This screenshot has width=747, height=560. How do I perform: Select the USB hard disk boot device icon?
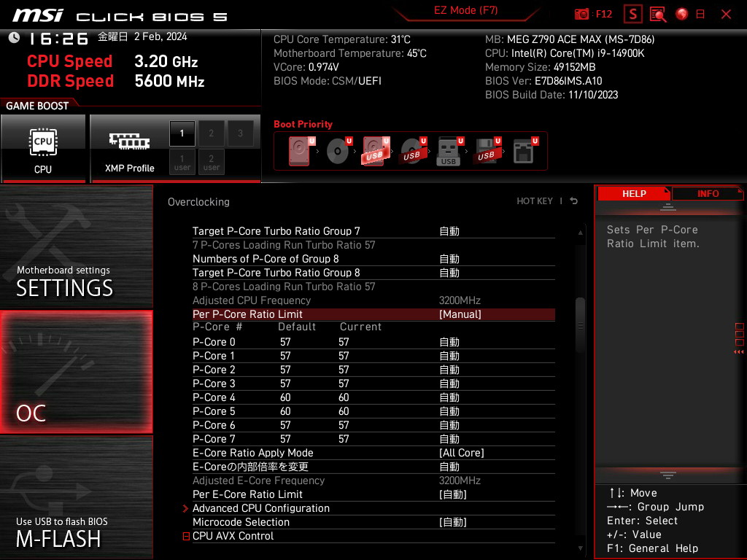(x=376, y=151)
